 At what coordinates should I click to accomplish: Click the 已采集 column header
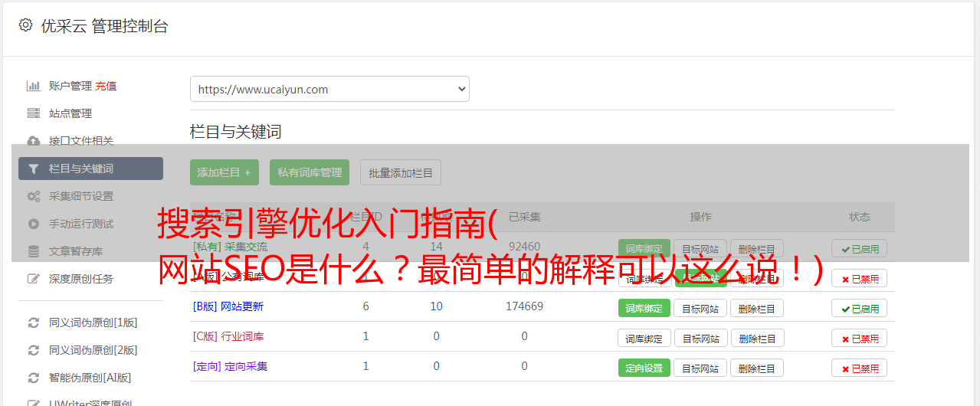click(x=524, y=217)
